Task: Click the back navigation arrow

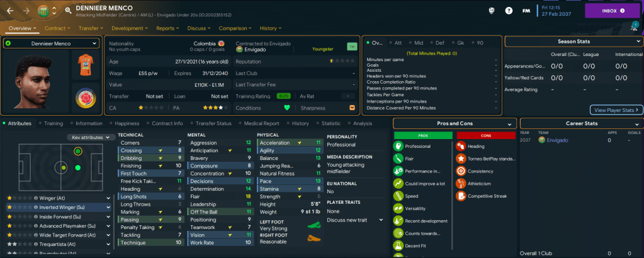Action: [10, 11]
